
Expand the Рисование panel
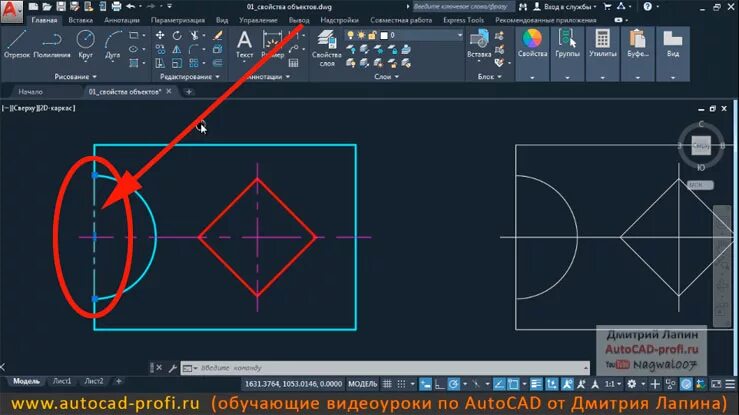(75, 76)
